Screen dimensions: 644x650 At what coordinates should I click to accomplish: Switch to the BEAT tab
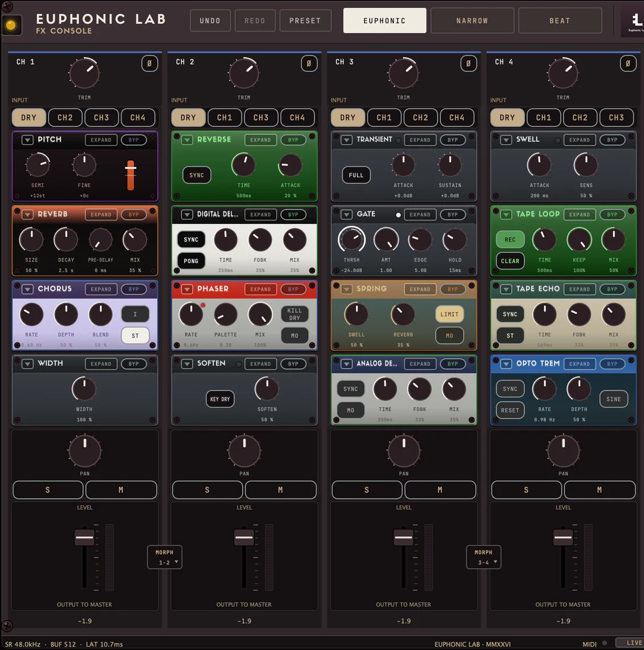(560, 21)
